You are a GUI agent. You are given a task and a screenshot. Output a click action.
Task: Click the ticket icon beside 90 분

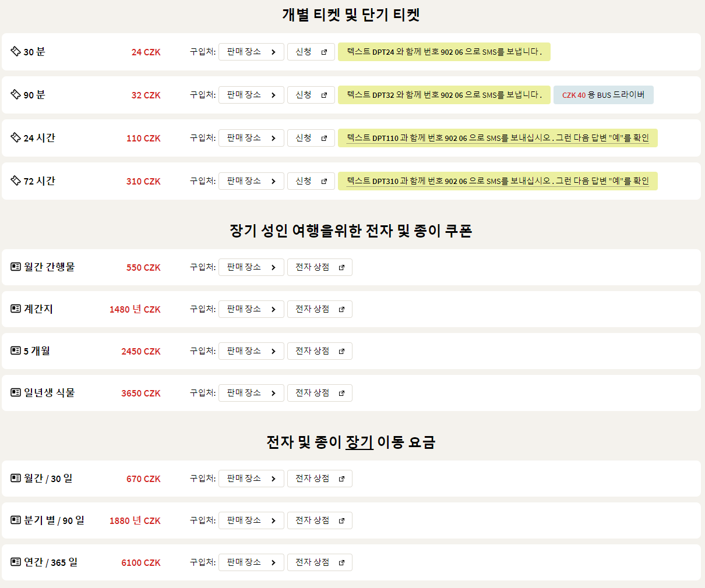coord(16,95)
